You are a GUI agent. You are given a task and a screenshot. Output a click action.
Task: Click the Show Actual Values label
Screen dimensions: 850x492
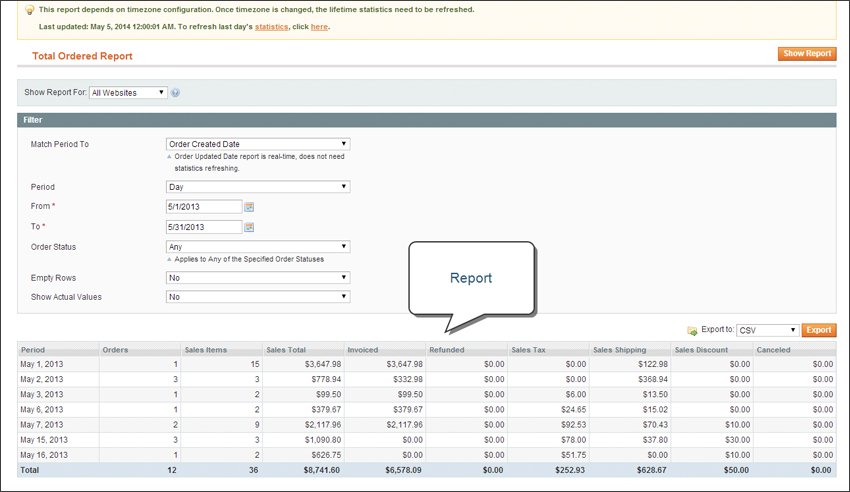coord(66,297)
